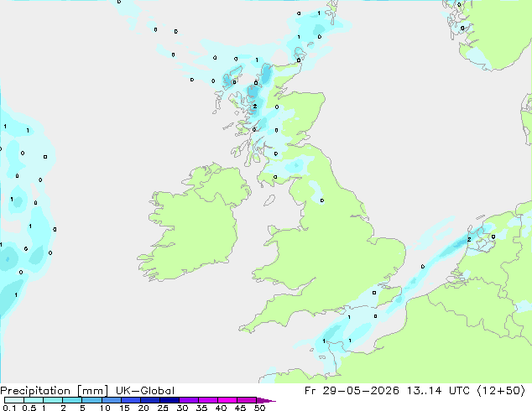This screenshot has height=411, width=532.
Task: Click the '20' legend scale label
Action: [143, 408]
